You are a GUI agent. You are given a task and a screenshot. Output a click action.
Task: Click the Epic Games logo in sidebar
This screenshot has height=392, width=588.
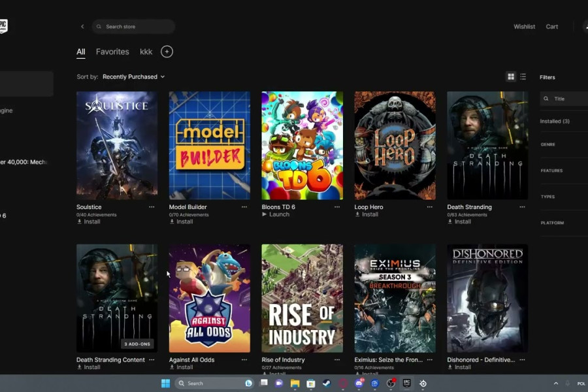point(3,26)
